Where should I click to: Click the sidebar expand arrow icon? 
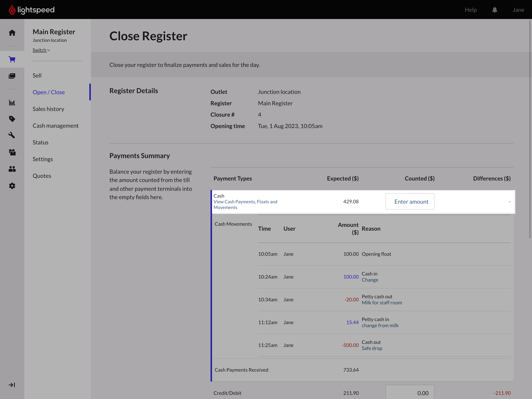[12, 385]
